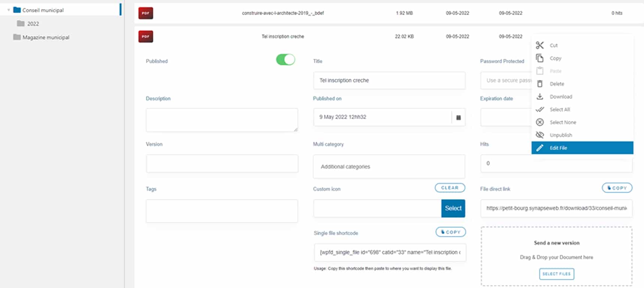Click the Copy icon in context menu
This screenshot has height=288, width=644.
[x=539, y=58]
